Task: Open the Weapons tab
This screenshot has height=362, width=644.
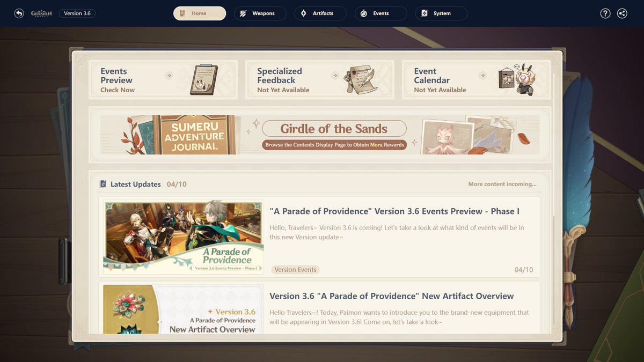Action: click(x=260, y=13)
